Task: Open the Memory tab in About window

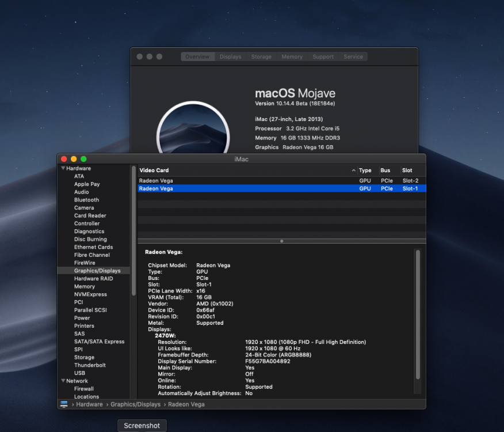Action: (292, 56)
